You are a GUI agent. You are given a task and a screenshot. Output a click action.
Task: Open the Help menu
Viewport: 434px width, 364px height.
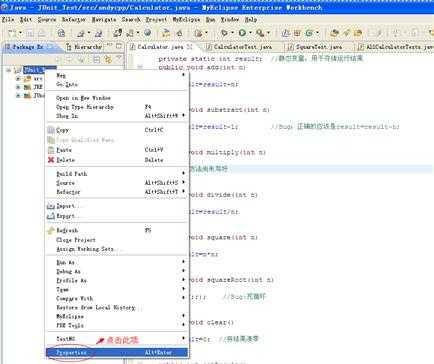click(x=251, y=20)
